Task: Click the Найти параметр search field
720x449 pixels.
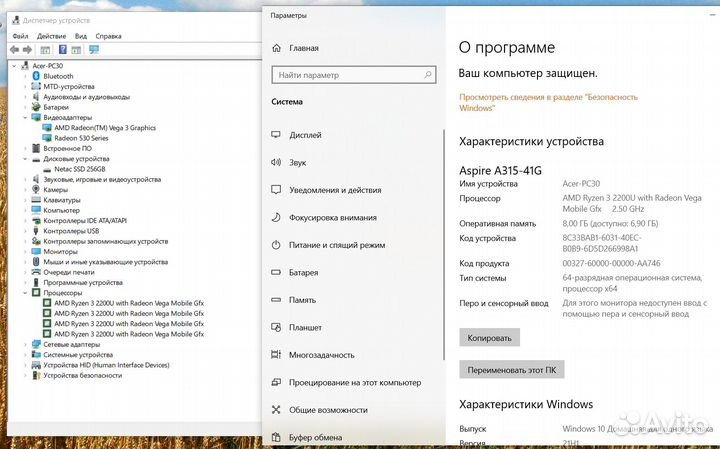Action: point(354,75)
